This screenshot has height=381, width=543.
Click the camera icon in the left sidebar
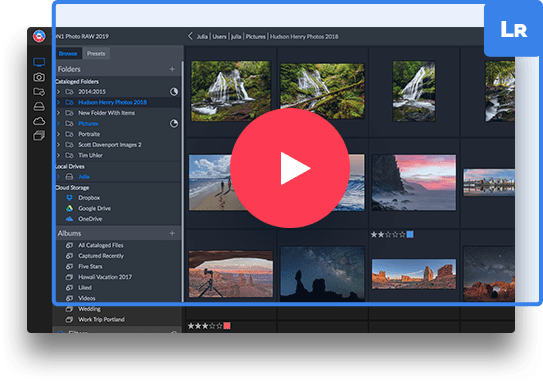click(39, 77)
